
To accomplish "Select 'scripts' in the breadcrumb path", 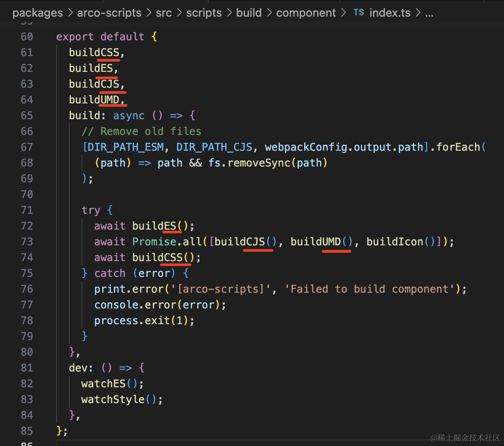I will pyautogui.click(x=204, y=13).
